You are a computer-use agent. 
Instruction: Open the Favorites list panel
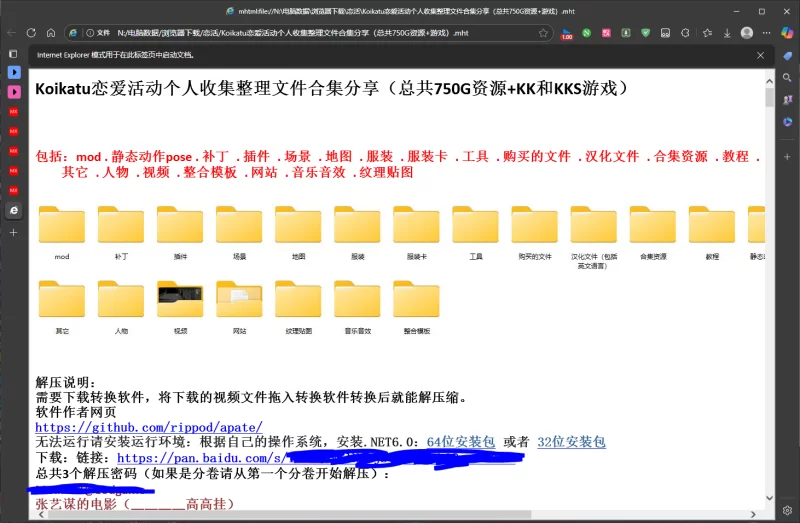(707, 33)
